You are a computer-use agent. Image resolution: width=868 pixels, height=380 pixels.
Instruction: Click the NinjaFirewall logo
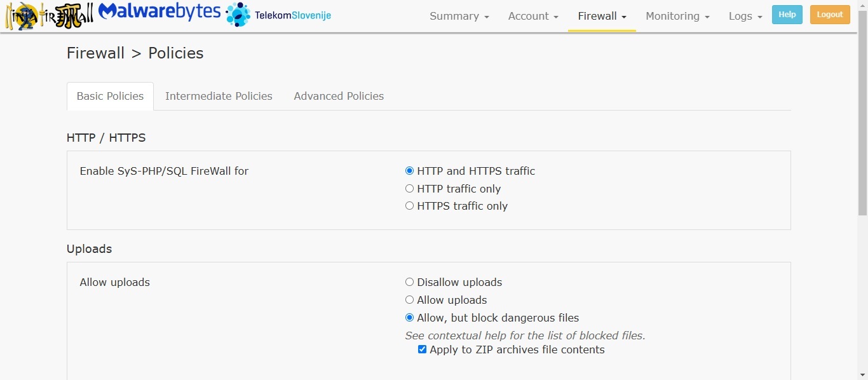(49, 16)
